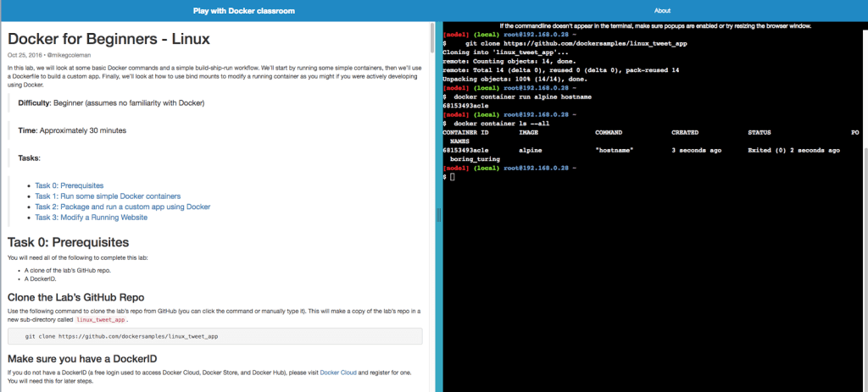The width and height of the screenshot is (868, 392).
Task: Click the Unpacking objects 100% output line
Action: [x=515, y=79]
